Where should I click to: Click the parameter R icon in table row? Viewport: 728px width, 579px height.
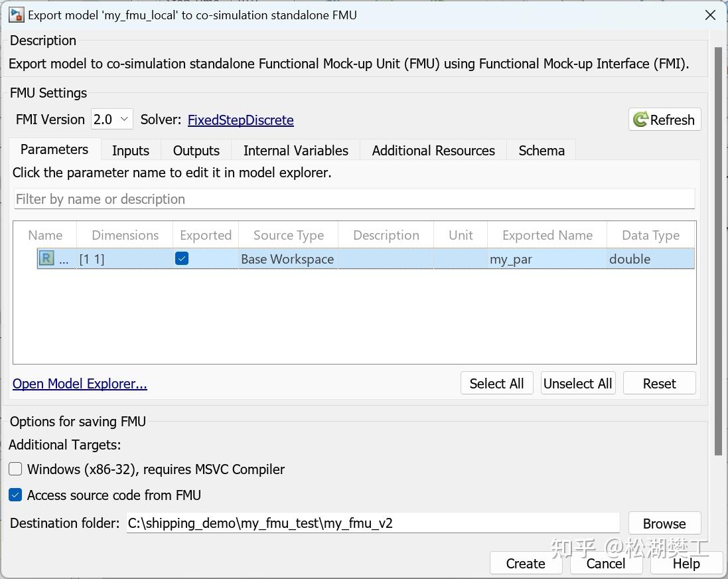pos(46,258)
